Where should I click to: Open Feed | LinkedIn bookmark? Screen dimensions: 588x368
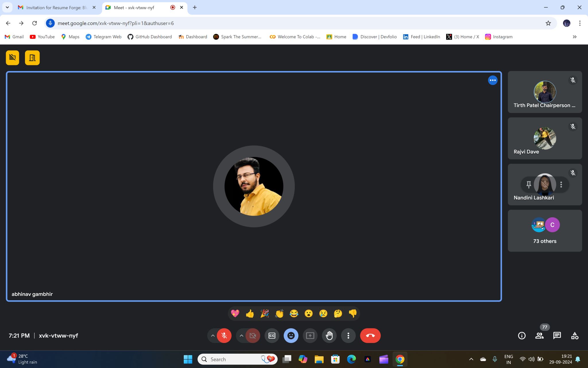(x=421, y=37)
